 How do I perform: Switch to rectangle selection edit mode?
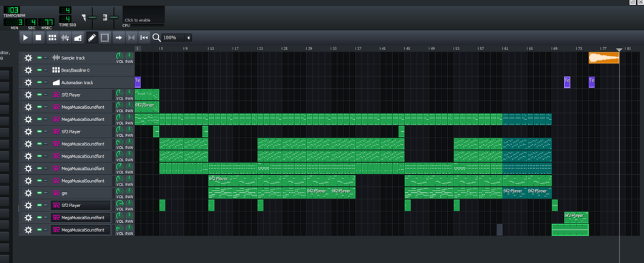click(x=104, y=38)
